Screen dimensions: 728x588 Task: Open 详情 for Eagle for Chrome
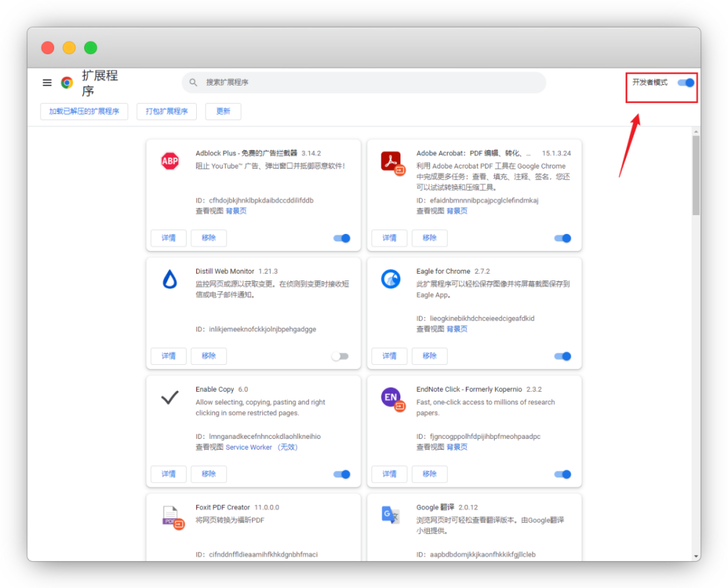tap(390, 356)
